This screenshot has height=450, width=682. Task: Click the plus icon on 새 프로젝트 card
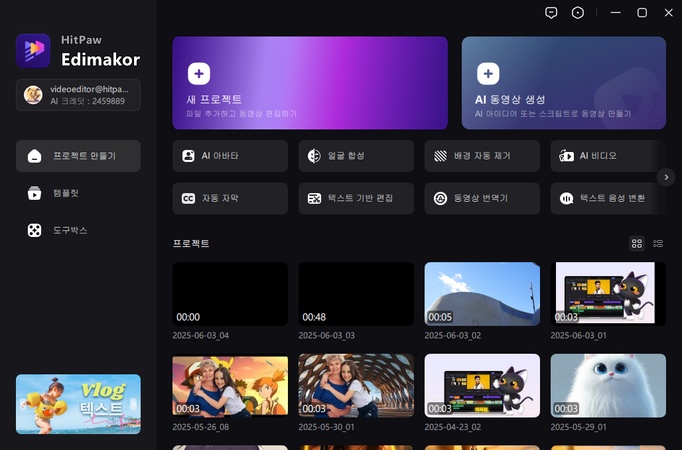point(199,73)
